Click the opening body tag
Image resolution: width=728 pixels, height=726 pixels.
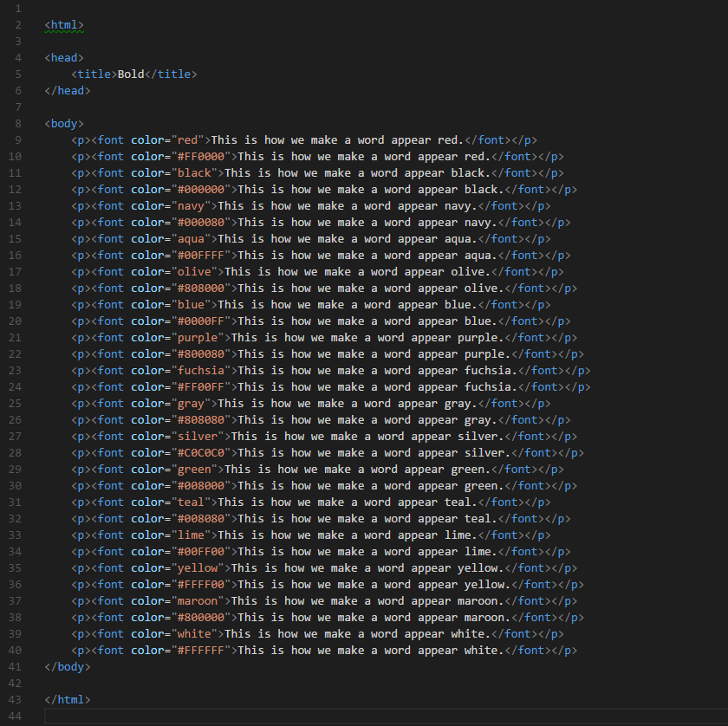(64, 124)
